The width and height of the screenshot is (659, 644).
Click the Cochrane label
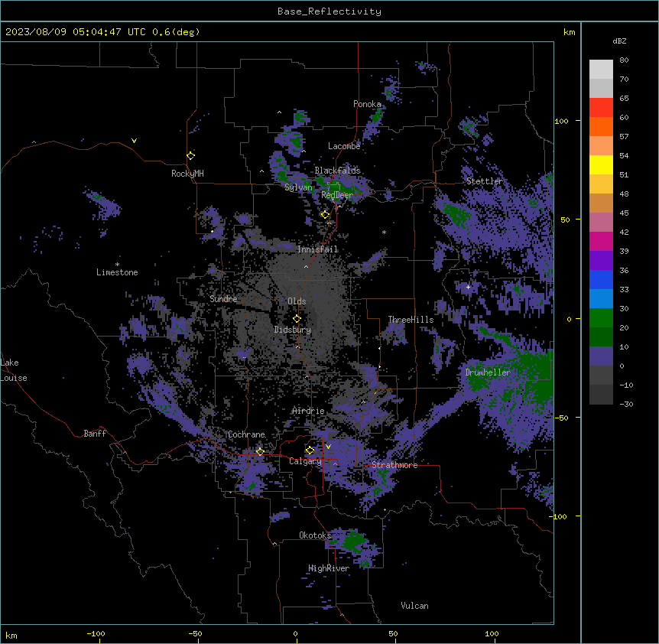click(246, 434)
